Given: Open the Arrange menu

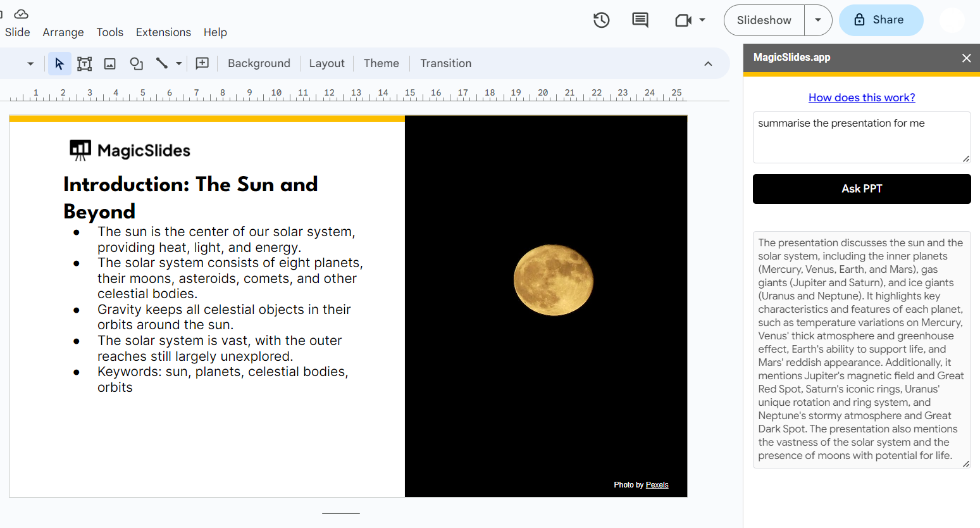Looking at the screenshot, I should (x=63, y=32).
